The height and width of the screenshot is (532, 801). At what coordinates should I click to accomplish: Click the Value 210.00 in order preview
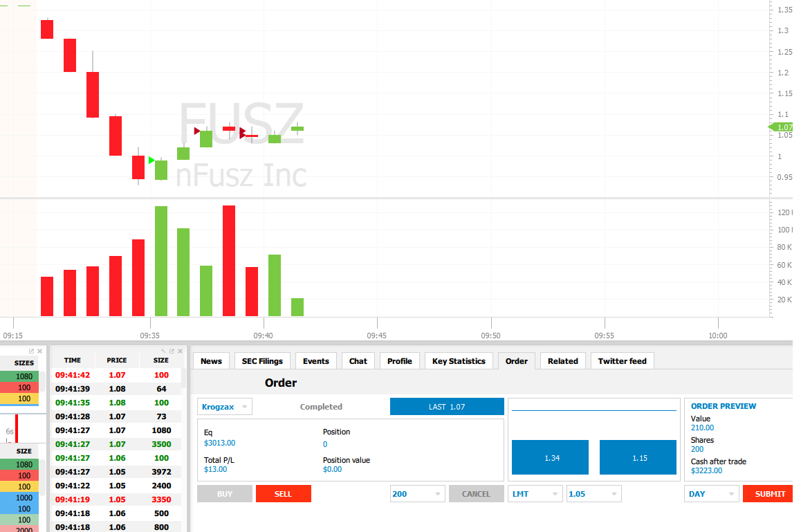pyautogui.click(x=702, y=428)
